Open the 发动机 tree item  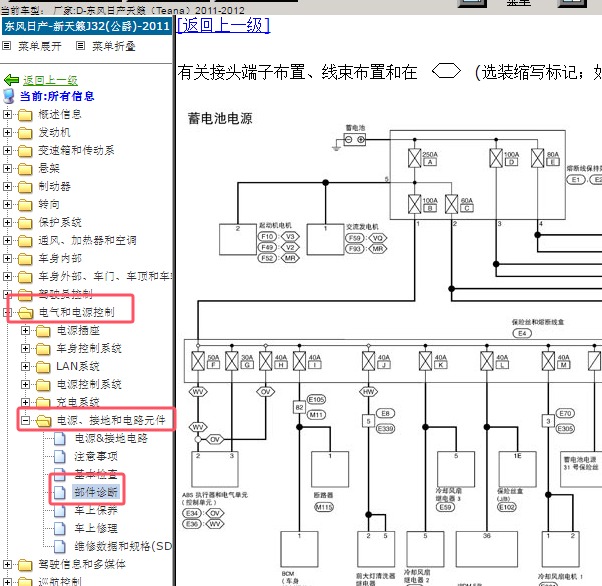[54, 132]
